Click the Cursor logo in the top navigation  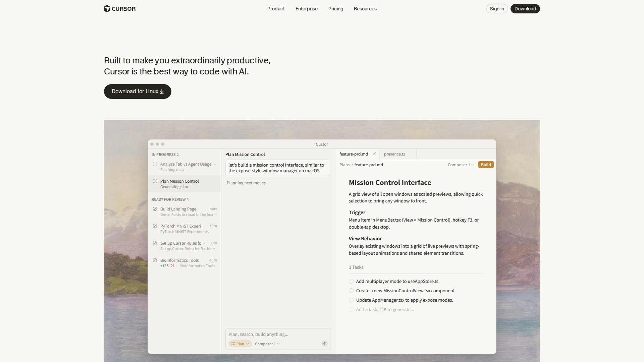pos(119,9)
